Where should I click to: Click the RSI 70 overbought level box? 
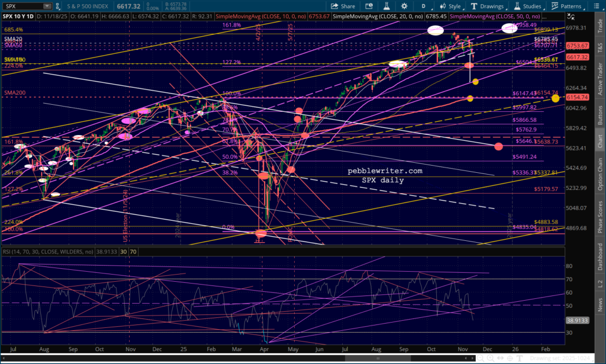133,252
